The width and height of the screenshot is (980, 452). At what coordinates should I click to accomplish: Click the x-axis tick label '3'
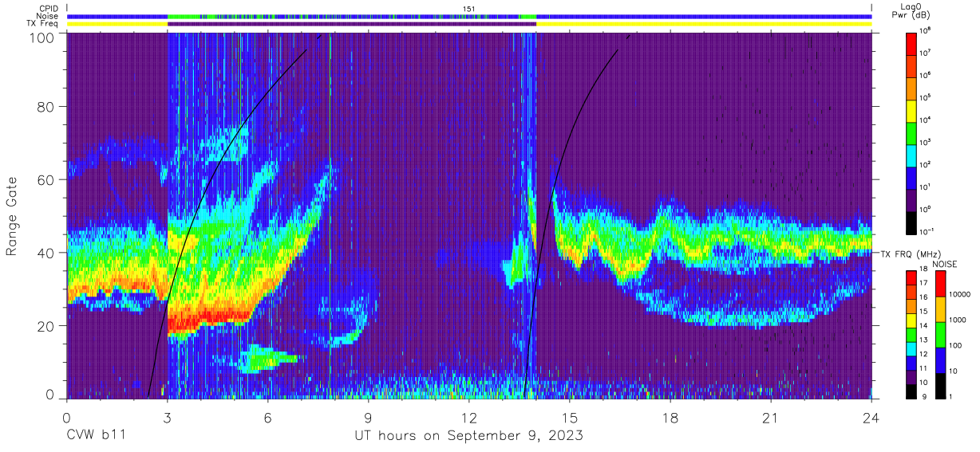point(167,417)
